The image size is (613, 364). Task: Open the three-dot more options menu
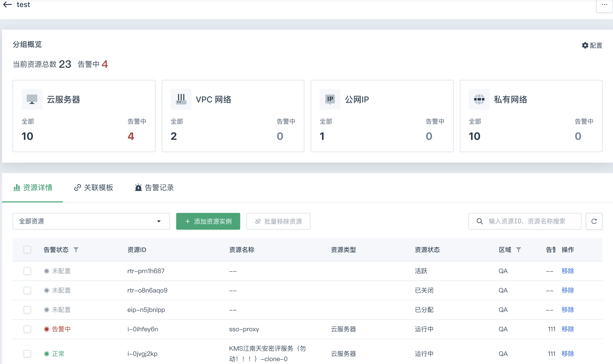(604, 5)
